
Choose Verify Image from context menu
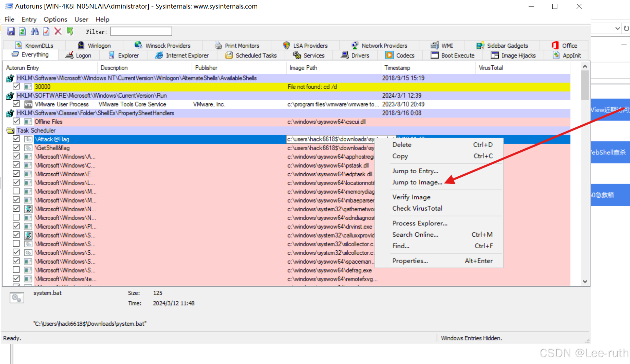439,197
